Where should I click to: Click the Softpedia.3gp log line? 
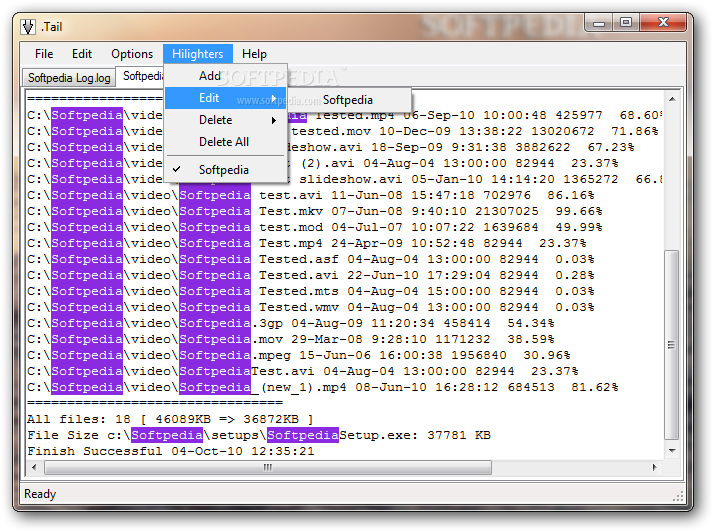(x=291, y=323)
